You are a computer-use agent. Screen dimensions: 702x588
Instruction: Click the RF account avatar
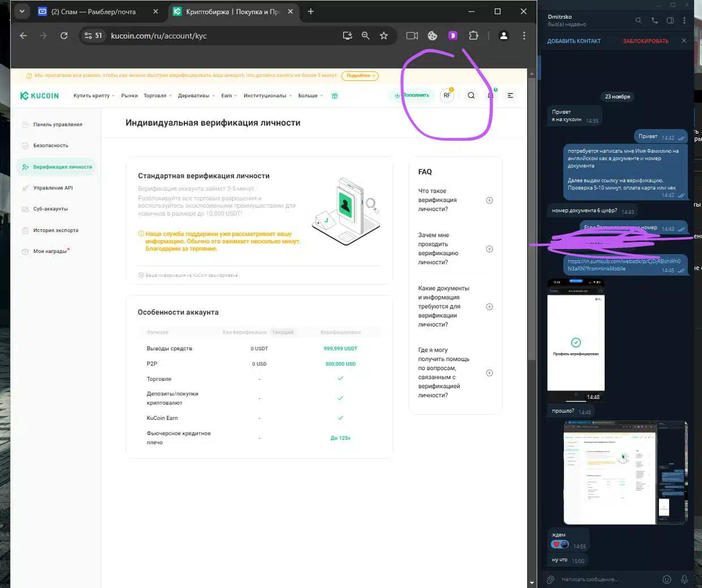[x=447, y=95]
